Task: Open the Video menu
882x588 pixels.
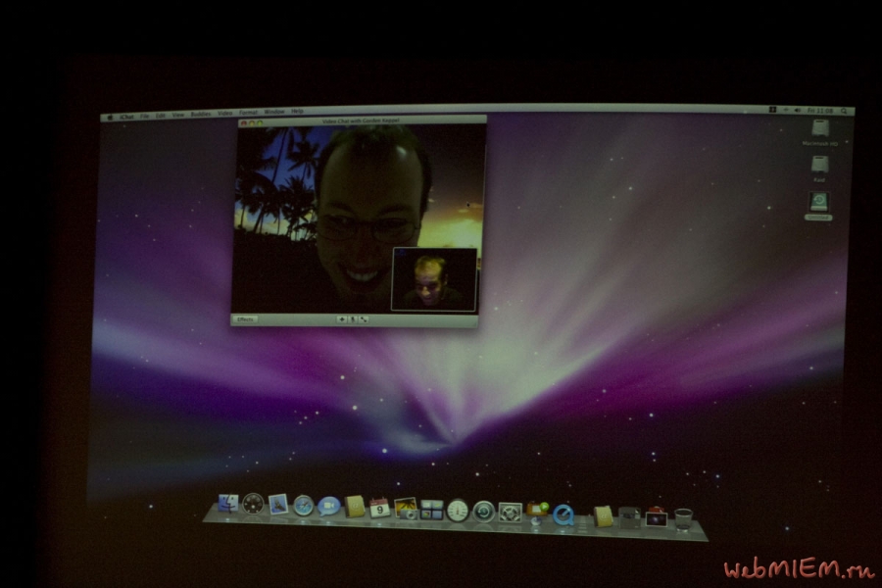Action: [x=224, y=114]
